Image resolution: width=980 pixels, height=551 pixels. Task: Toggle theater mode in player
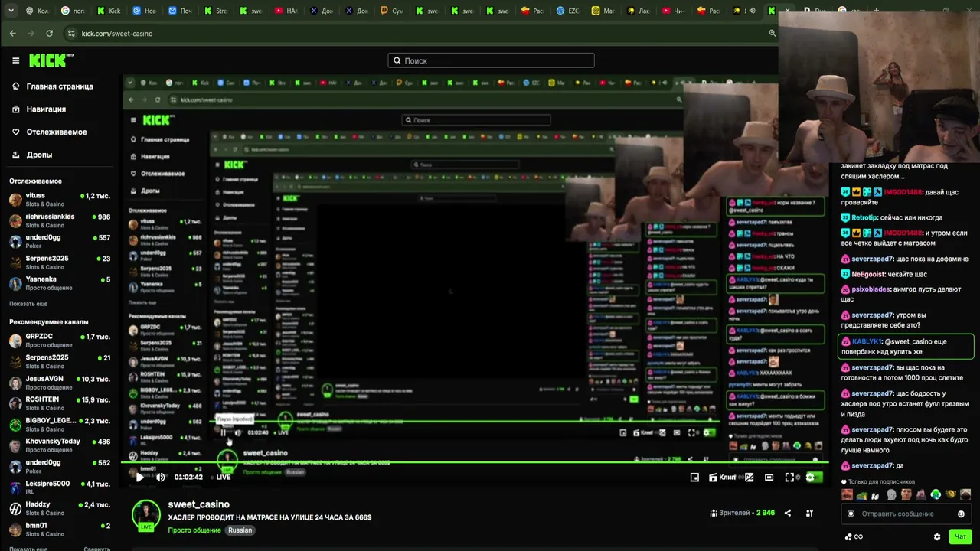769,477
